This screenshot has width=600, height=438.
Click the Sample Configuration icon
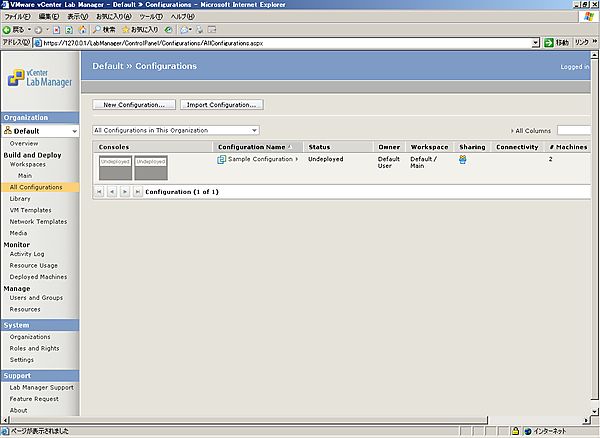pos(221,159)
